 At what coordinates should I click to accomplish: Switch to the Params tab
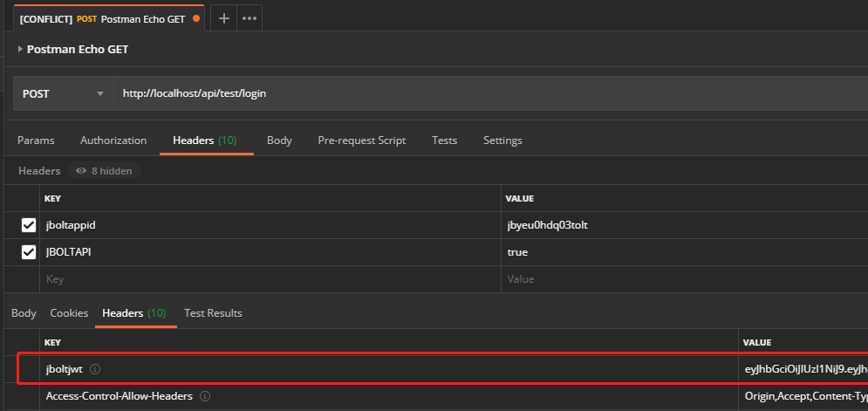coord(36,140)
